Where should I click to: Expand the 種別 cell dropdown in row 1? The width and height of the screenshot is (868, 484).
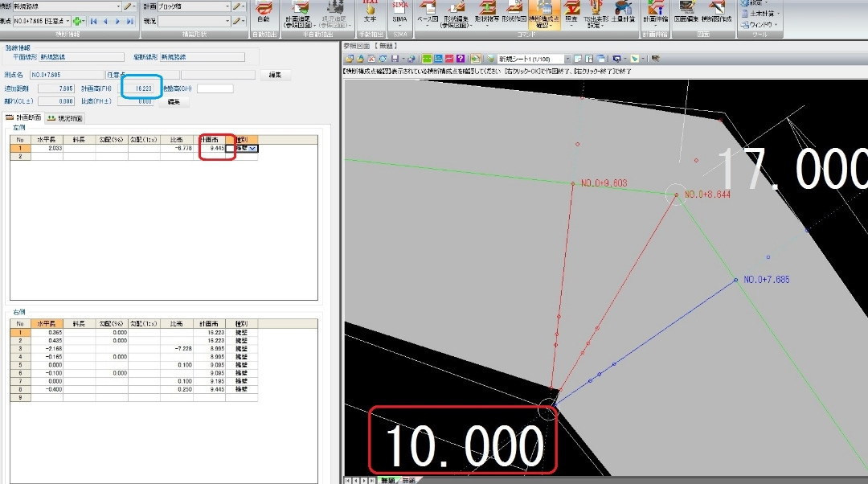(x=253, y=149)
